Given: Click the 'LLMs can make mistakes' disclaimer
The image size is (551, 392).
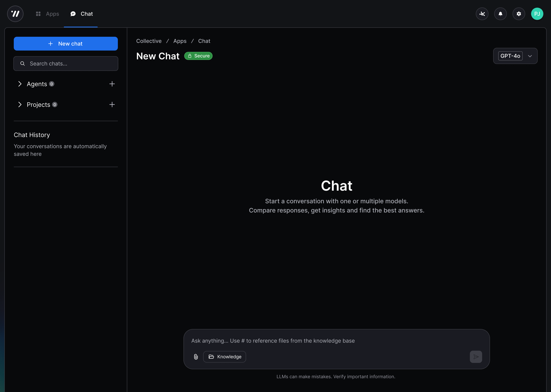Looking at the screenshot, I should pos(336,377).
